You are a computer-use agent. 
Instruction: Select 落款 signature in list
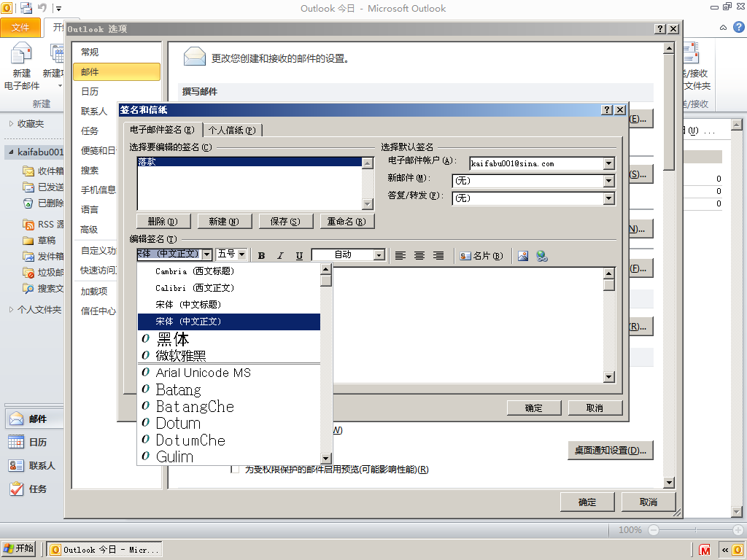(249, 162)
